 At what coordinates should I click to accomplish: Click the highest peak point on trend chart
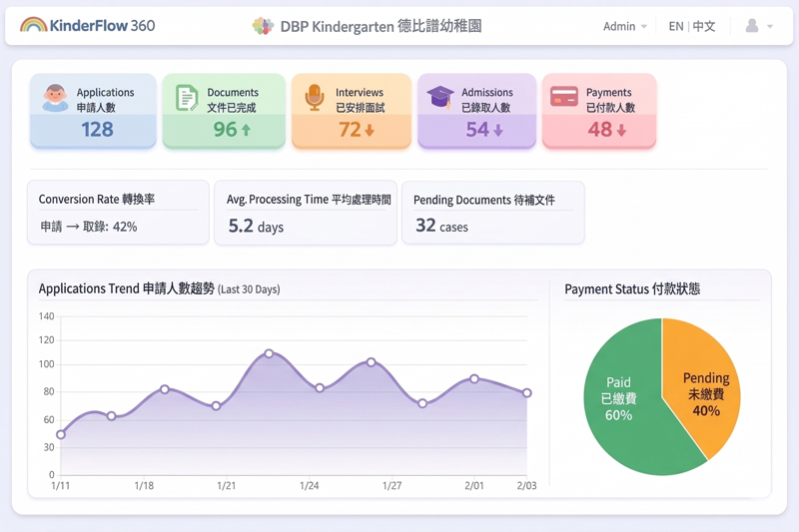pyautogui.click(x=270, y=354)
